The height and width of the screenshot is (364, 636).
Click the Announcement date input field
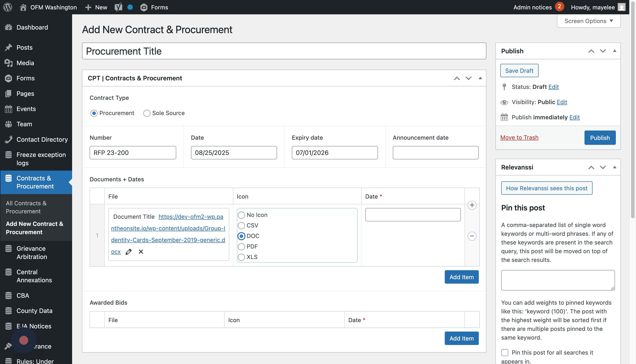click(435, 153)
